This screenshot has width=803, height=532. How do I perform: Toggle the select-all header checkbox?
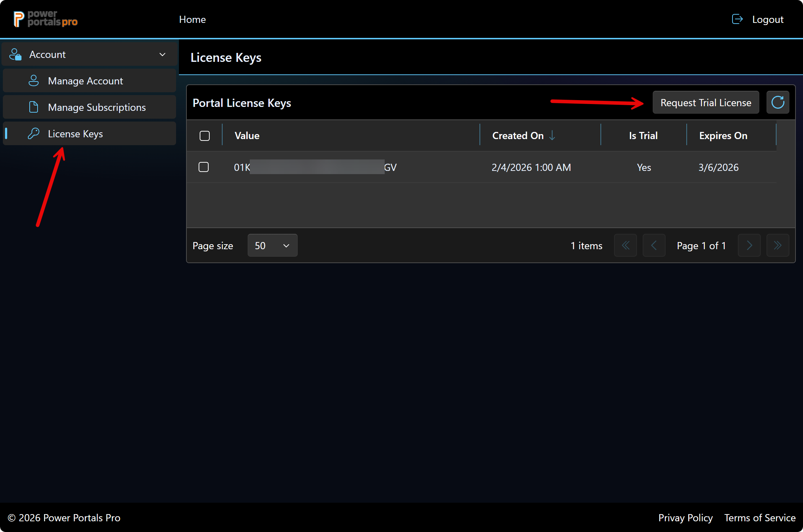(x=205, y=136)
